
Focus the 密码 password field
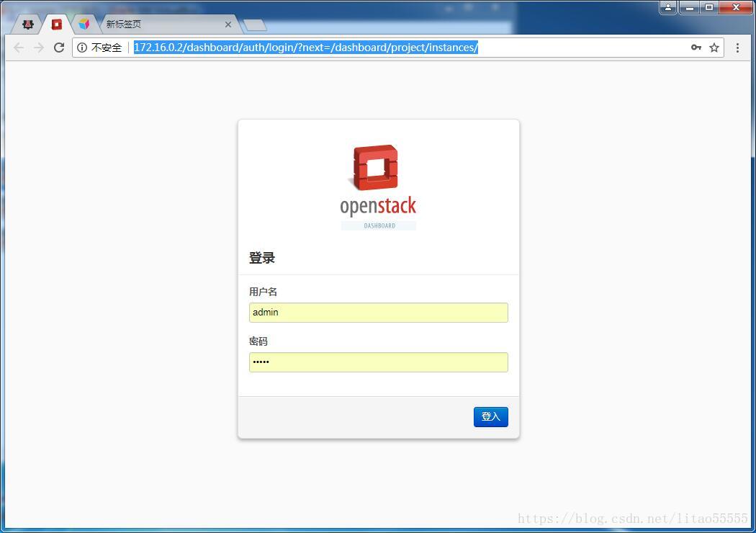click(x=379, y=362)
